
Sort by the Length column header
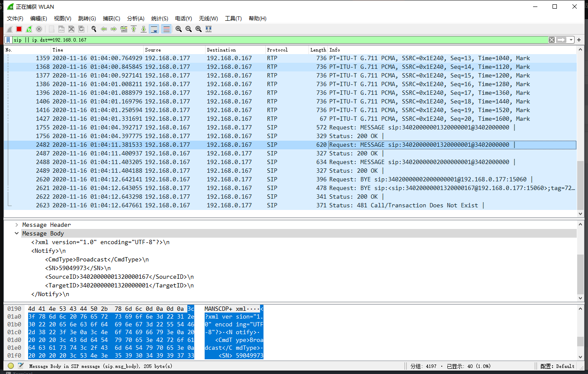(x=318, y=50)
